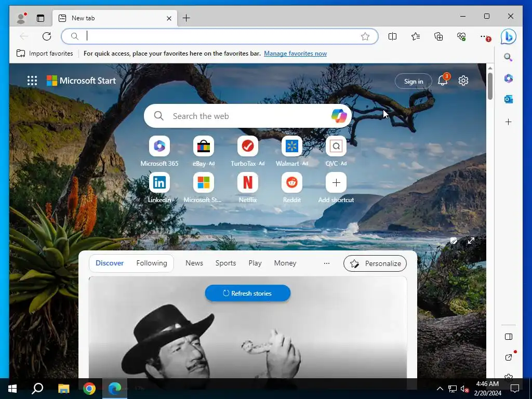
Task: Open the News feed tab
Action: [x=194, y=263]
